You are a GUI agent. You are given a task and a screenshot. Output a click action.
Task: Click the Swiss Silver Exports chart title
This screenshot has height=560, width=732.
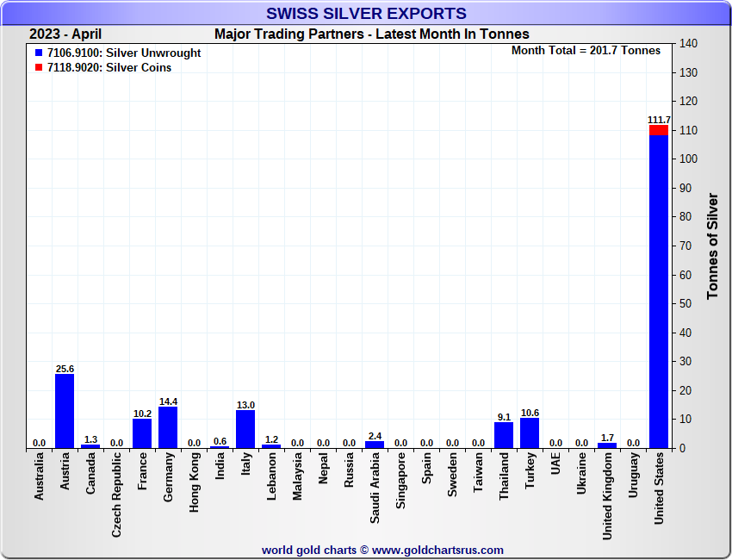pos(366,14)
